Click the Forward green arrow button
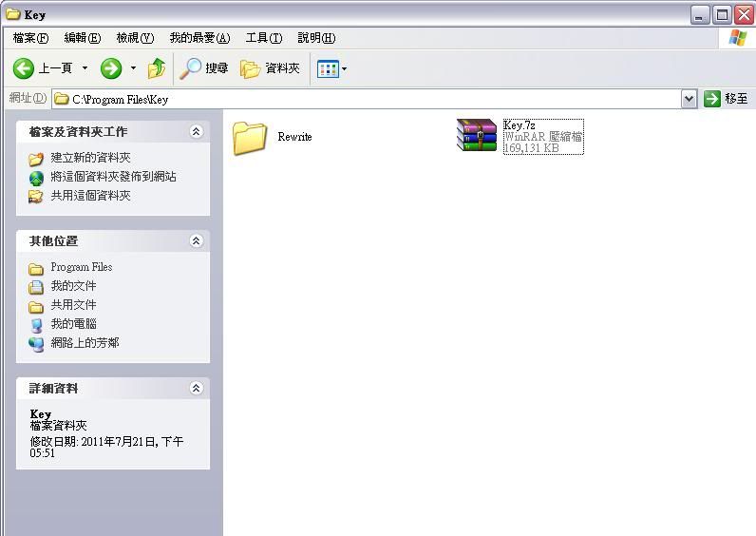 111,68
